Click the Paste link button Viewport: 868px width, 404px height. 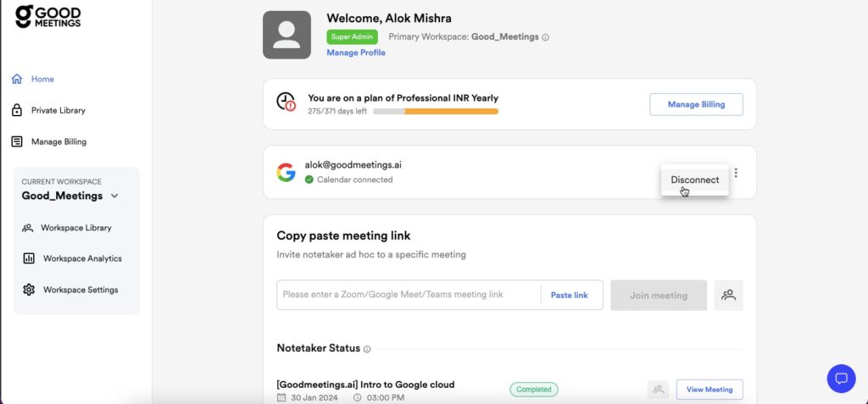click(x=569, y=295)
